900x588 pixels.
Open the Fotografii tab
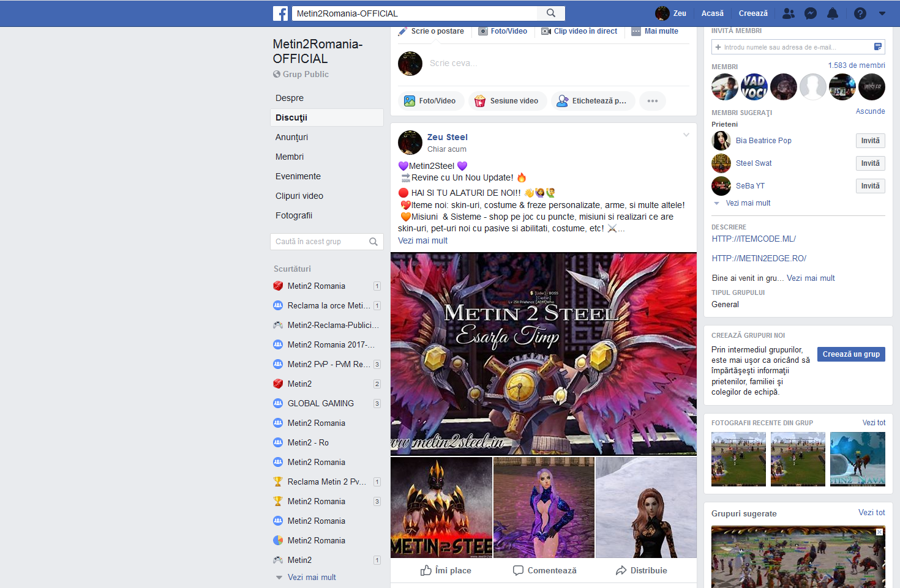(x=294, y=215)
